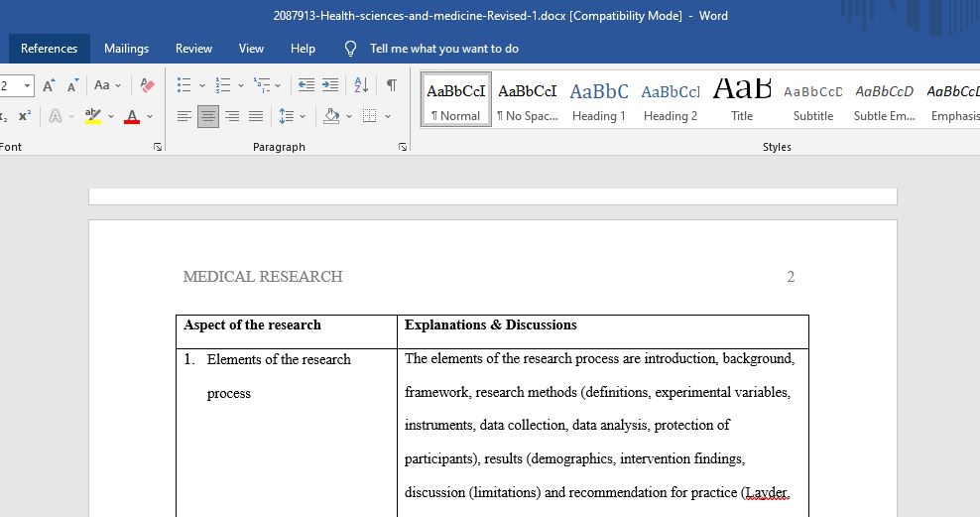Insert a numbered list
Image resolution: width=980 pixels, height=517 pixels.
coord(222,85)
